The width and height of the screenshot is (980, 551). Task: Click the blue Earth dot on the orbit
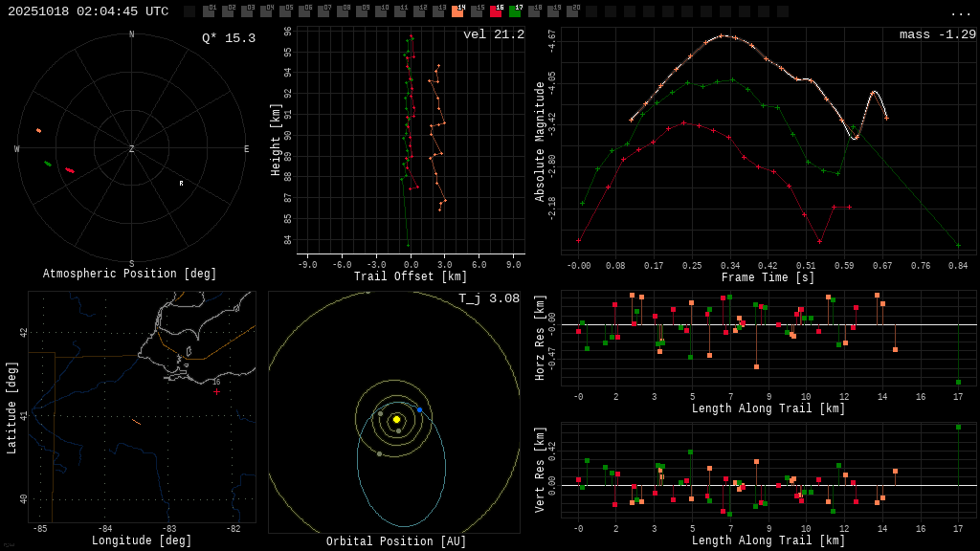pos(419,409)
